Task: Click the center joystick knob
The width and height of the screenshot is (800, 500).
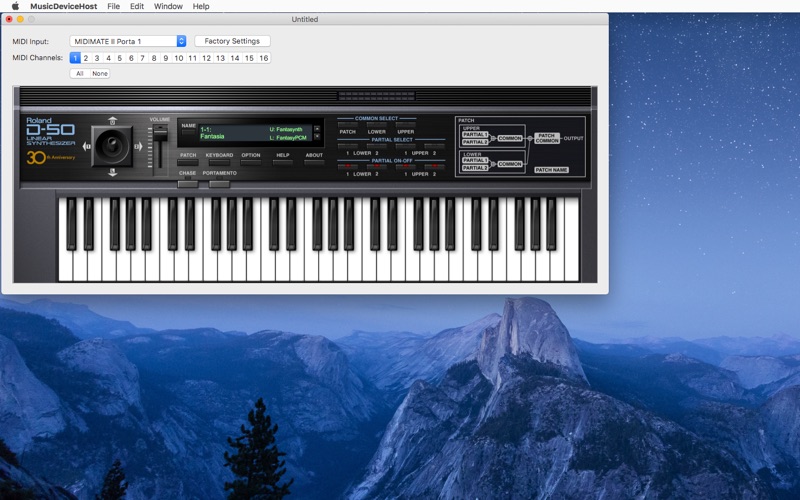Action: pos(112,146)
